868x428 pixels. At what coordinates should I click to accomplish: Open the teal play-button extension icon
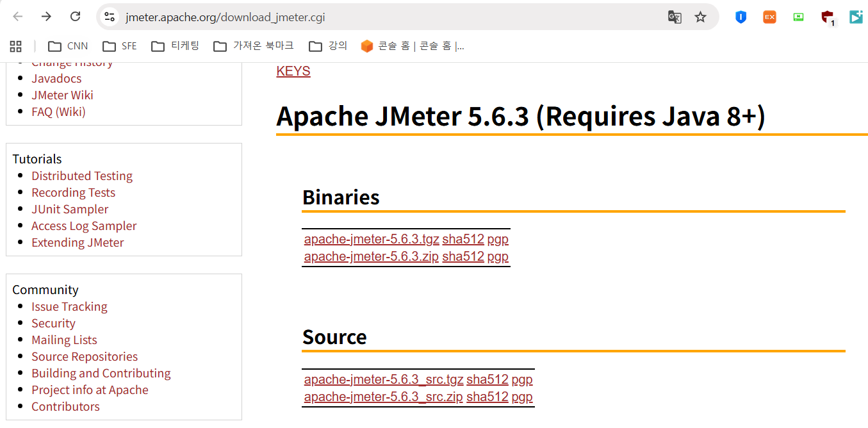pos(856,17)
